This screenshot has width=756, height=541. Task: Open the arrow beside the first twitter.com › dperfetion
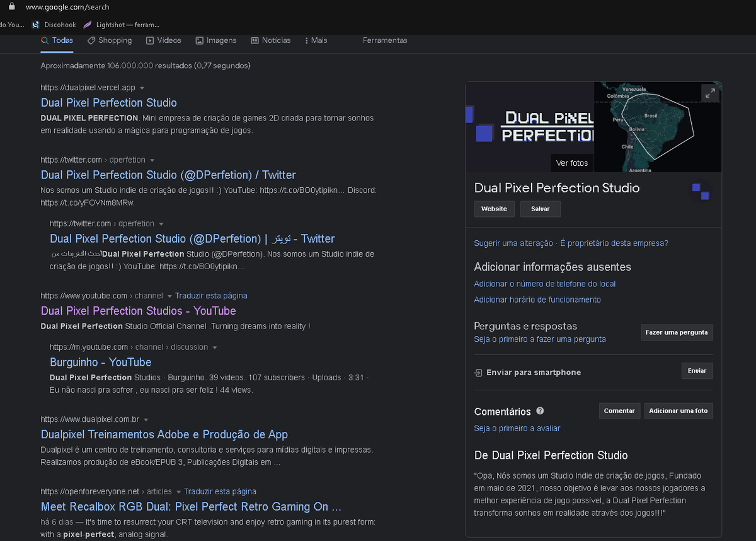[x=152, y=160]
